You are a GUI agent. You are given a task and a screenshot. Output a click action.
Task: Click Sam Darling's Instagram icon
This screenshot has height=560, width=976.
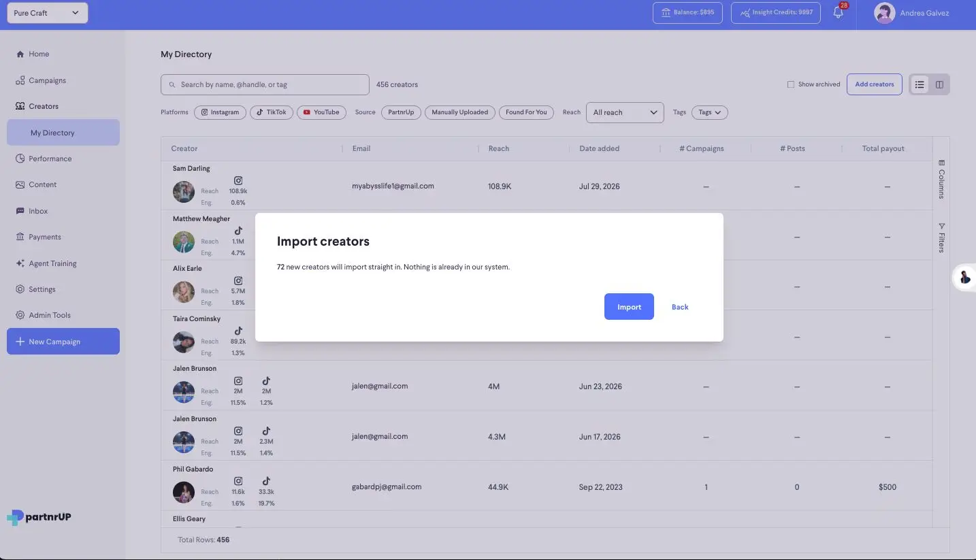(x=238, y=180)
